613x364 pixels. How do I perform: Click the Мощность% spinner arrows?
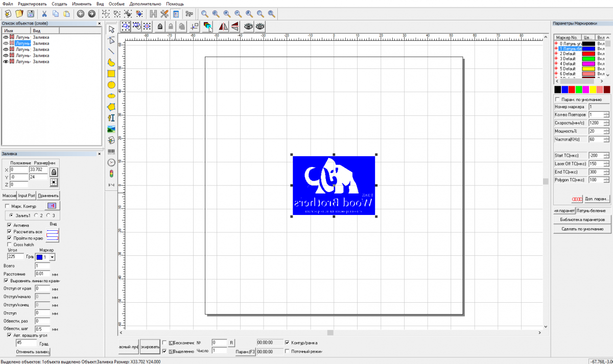click(606, 131)
